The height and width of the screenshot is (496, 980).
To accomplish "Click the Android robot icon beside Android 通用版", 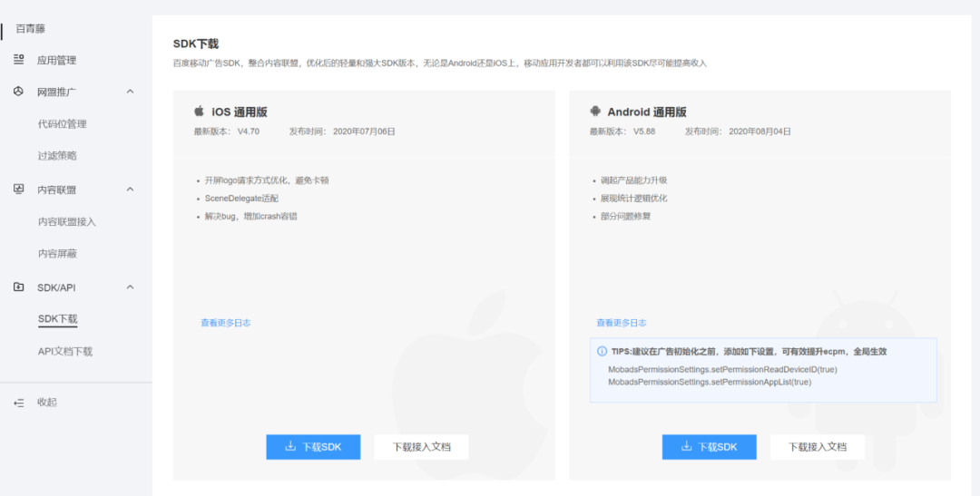I will pos(594,112).
